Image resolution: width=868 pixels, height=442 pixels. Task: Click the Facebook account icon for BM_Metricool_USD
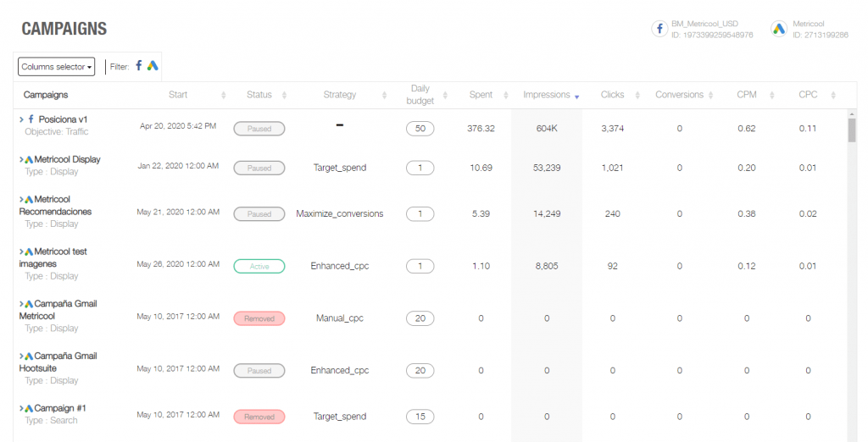(x=659, y=29)
